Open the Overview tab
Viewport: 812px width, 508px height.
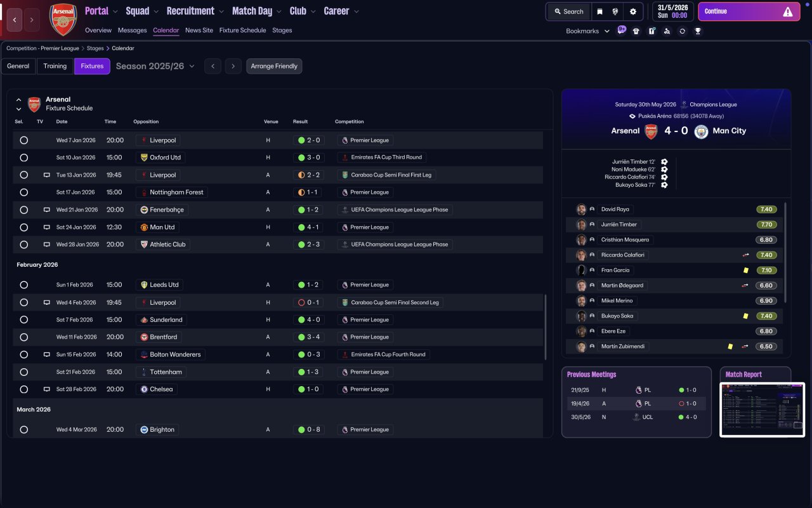pyautogui.click(x=98, y=30)
